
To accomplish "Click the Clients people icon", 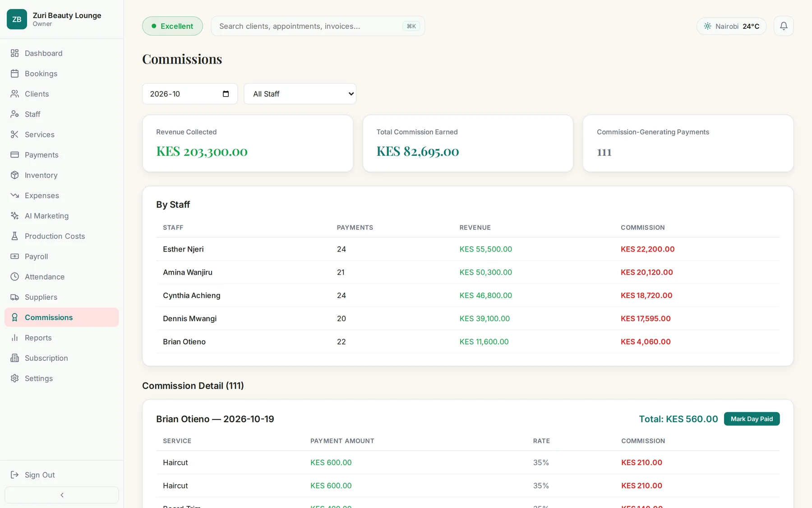I will (15, 94).
